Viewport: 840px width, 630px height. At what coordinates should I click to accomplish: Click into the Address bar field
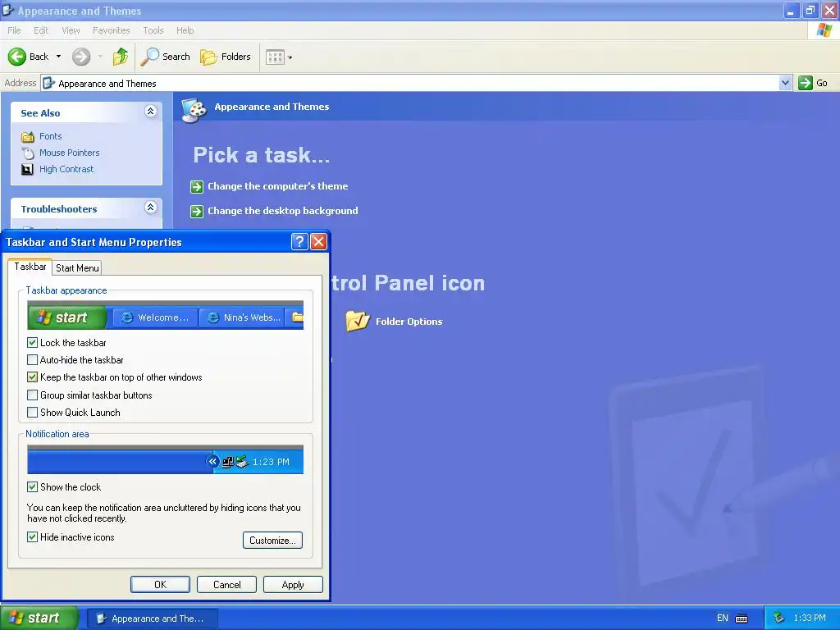coord(416,83)
